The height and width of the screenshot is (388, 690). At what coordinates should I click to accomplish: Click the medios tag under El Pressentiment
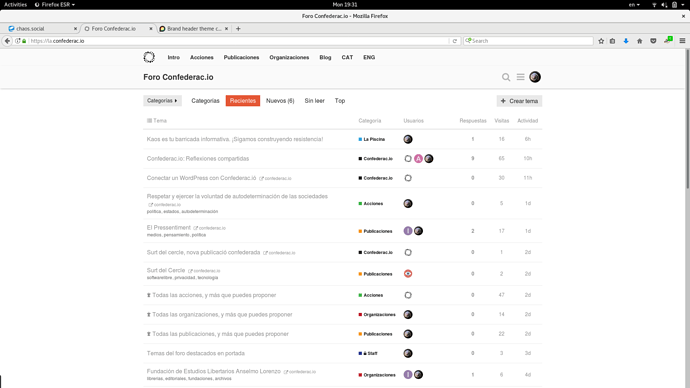tap(154, 235)
